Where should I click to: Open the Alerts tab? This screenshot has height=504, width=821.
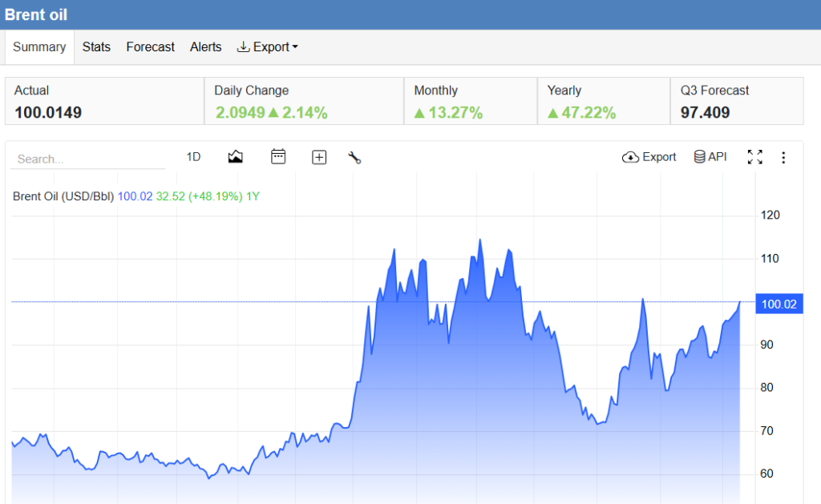[x=206, y=47]
